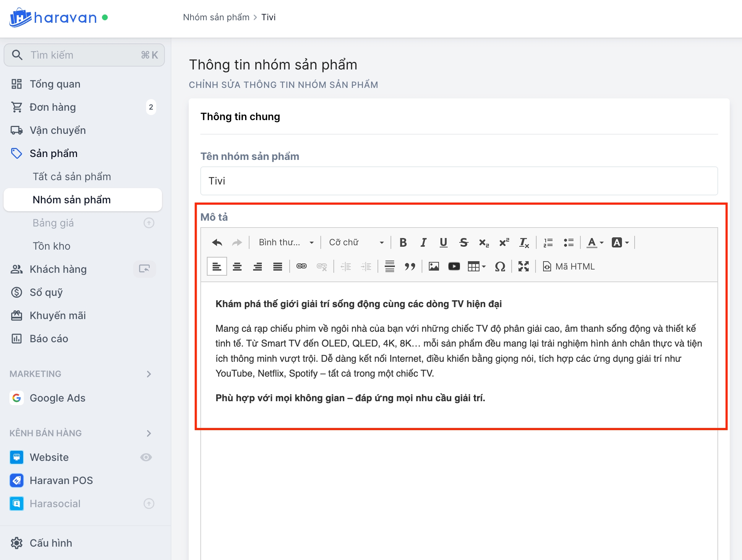Toggle center text alignment
The height and width of the screenshot is (560, 742).
coord(237,267)
